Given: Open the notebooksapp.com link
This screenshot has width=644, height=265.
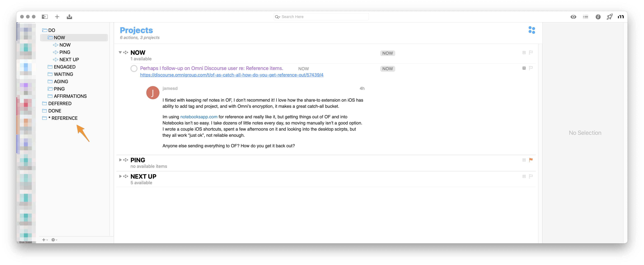Looking at the screenshot, I should coord(199,117).
